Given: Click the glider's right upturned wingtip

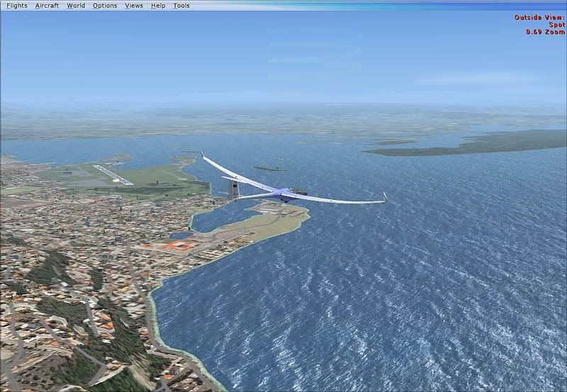Looking at the screenshot, I should coord(385,197).
